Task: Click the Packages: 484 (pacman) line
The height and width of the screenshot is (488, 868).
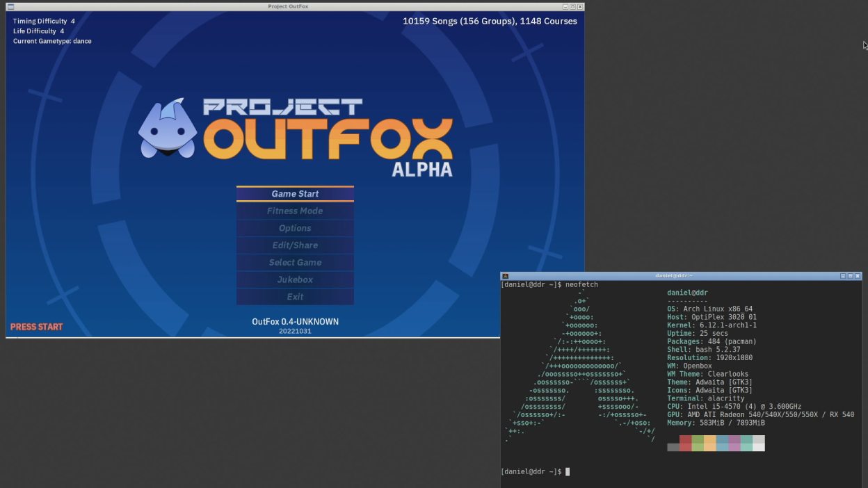Action: (x=712, y=342)
